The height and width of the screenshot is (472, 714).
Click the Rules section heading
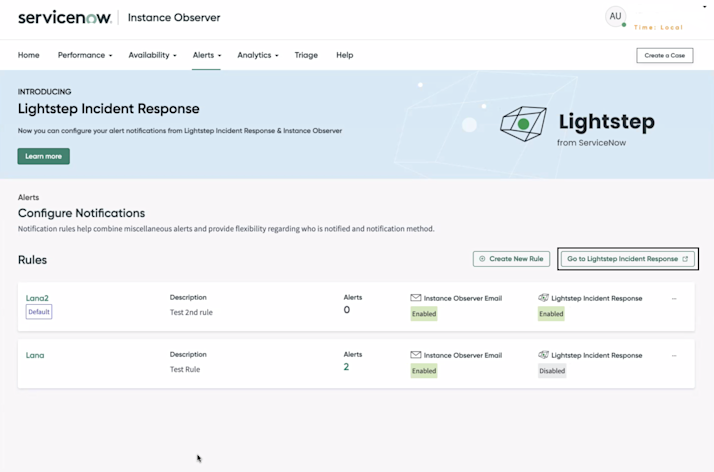[32, 260]
